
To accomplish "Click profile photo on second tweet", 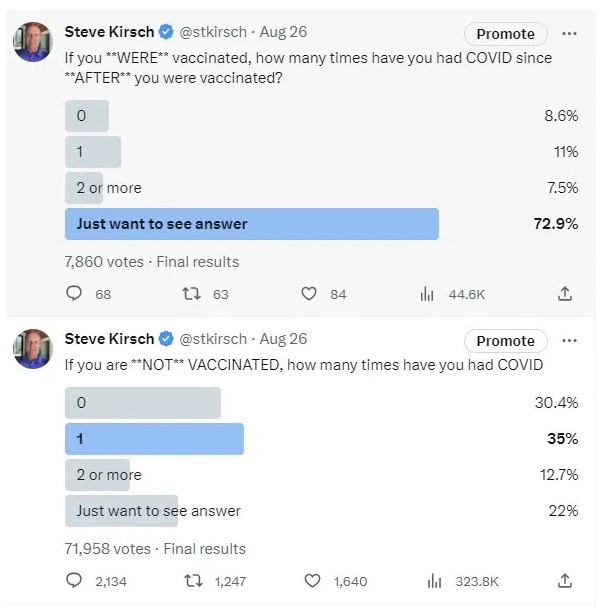I will [31, 348].
